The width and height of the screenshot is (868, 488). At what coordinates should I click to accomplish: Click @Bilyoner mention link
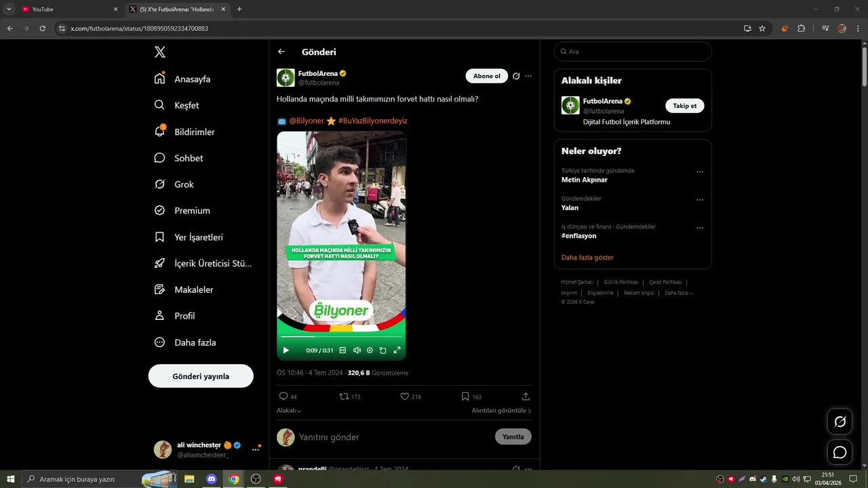click(307, 121)
